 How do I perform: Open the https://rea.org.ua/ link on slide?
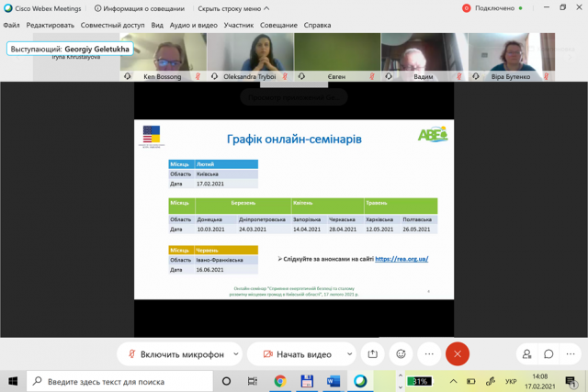point(401,259)
